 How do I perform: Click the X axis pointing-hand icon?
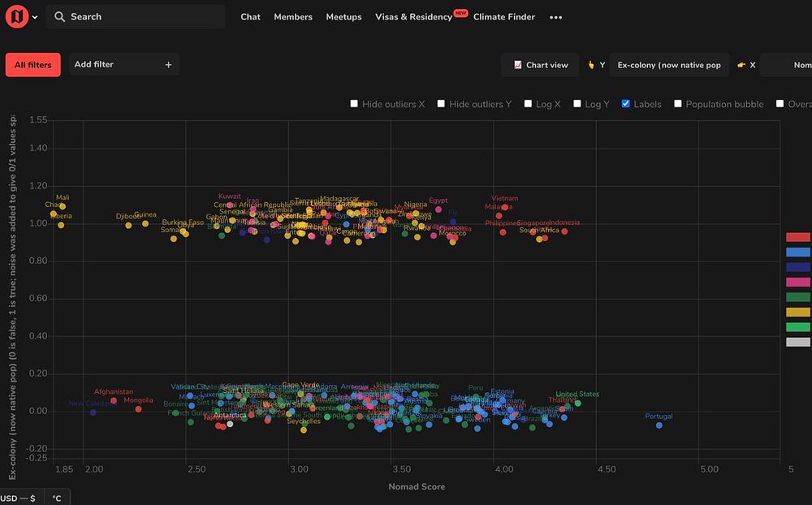tap(741, 65)
